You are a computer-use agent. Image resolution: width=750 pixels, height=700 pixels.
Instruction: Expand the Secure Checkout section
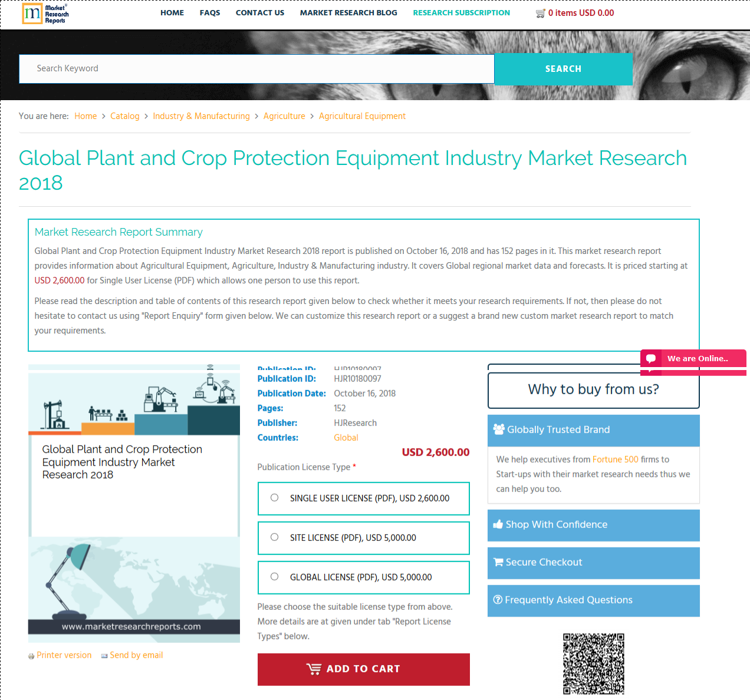pyautogui.click(x=593, y=562)
